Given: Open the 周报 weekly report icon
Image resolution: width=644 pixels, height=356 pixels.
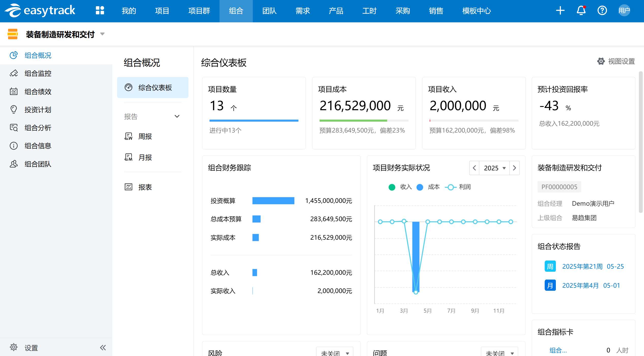Looking at the screenshot, I should (129, 136).
